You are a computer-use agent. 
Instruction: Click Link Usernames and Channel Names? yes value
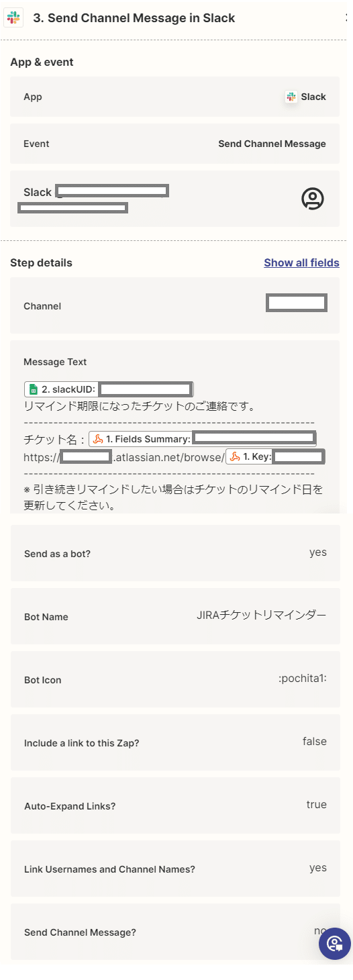317,868
